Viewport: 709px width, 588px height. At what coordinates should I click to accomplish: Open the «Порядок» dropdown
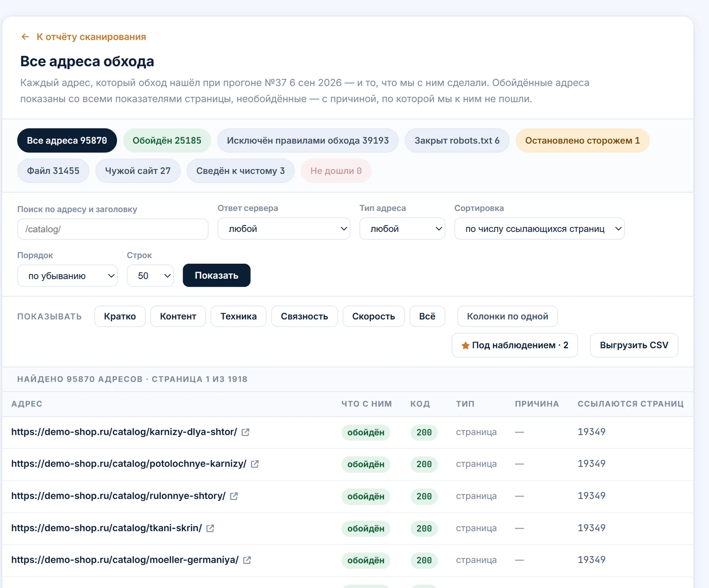point(67,276)
